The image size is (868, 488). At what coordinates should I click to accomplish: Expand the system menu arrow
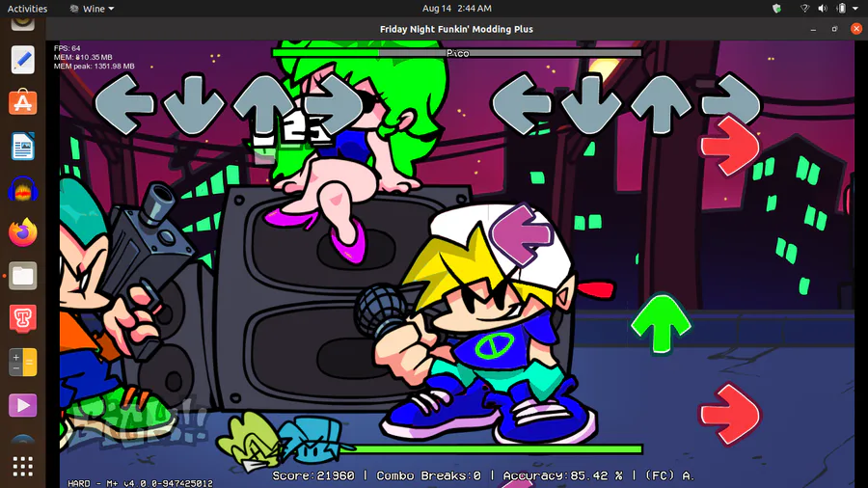point(855,9)
